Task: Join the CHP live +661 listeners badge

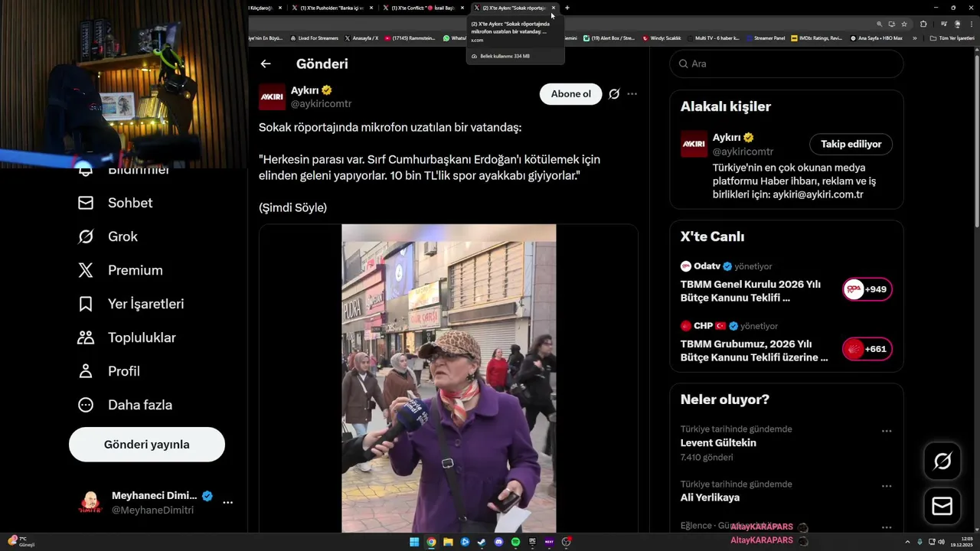Action: coord(867,349)
